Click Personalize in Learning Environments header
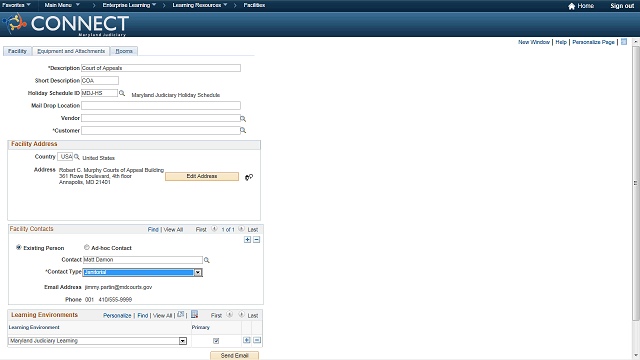 [x=117, y=316]
